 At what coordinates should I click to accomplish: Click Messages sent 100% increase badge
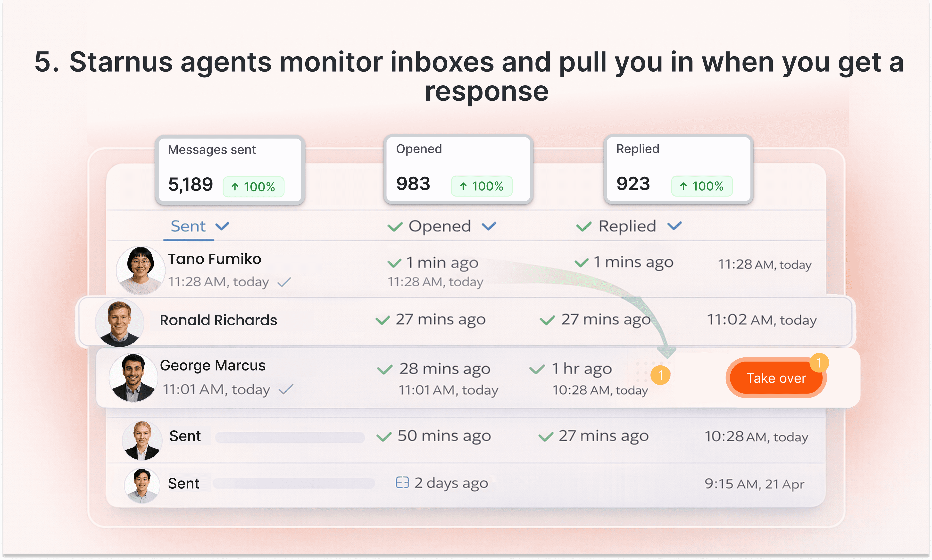click(x=253, y=187)
